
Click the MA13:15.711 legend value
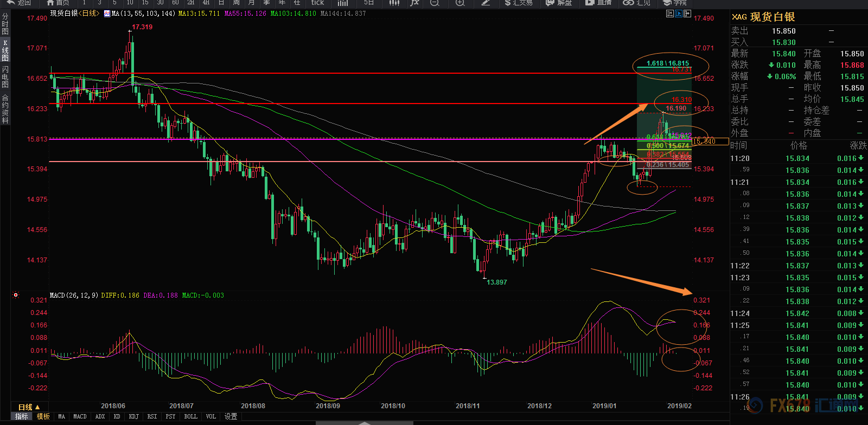point(199,14)
